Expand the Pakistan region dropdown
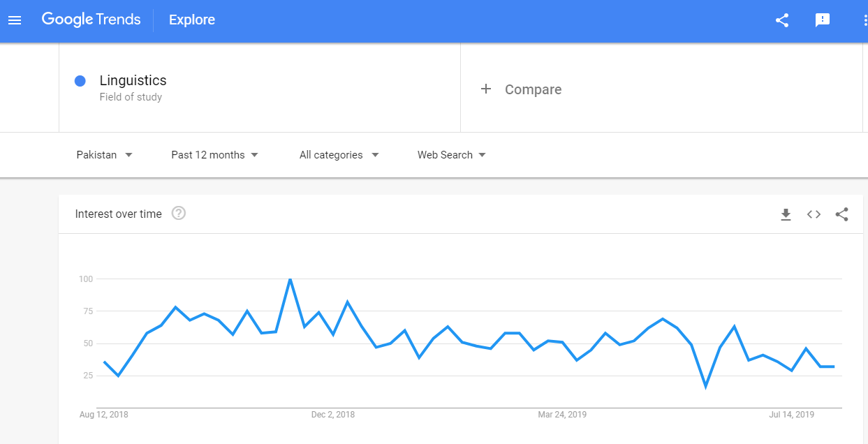This screenshot has width=868, height=444. (x=105, y=155)
